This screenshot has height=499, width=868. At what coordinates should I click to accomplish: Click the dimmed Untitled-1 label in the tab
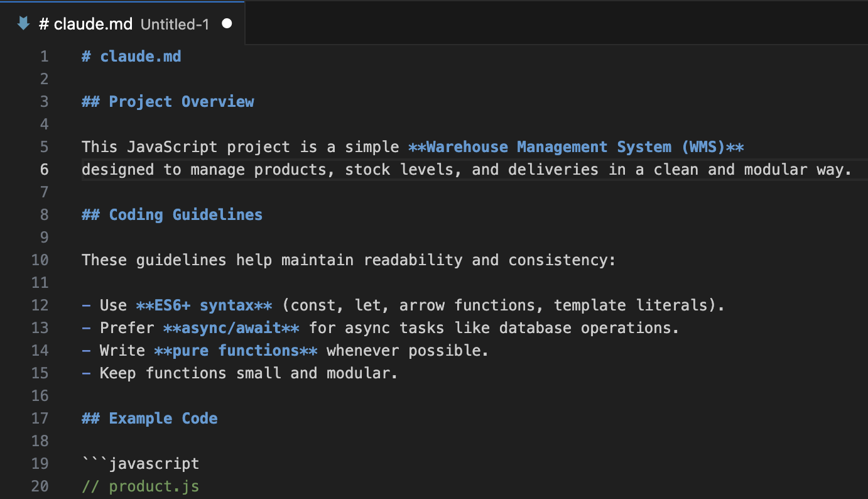point(174,25)
